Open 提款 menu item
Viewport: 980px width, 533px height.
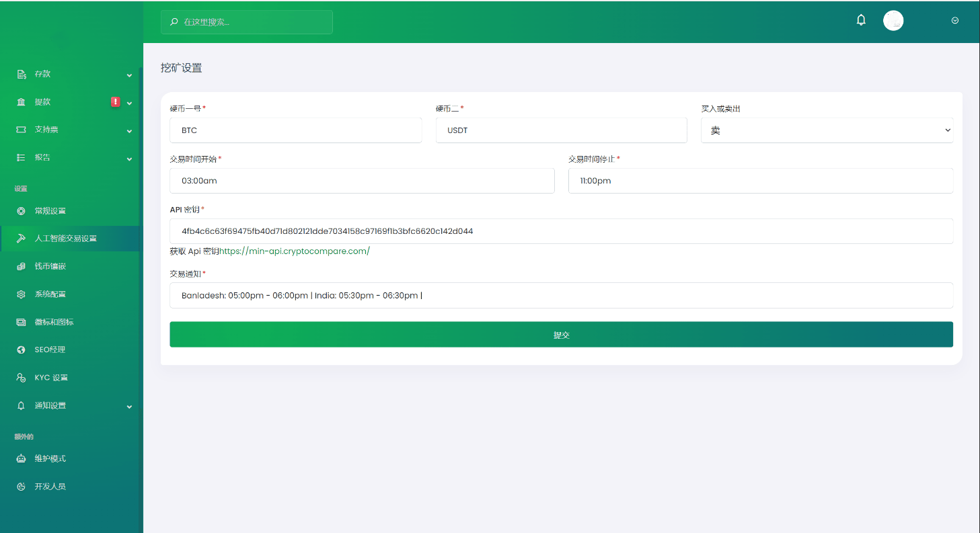(x=71, y=102)
